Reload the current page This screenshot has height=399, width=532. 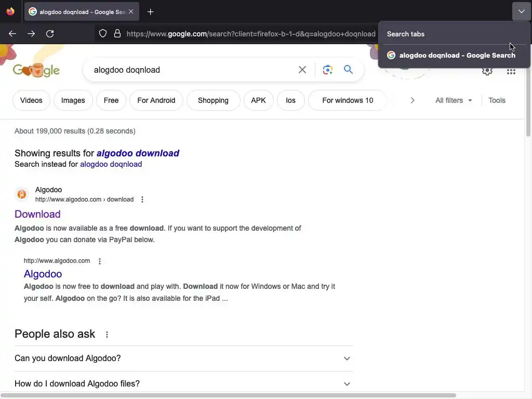coord(50,34)
